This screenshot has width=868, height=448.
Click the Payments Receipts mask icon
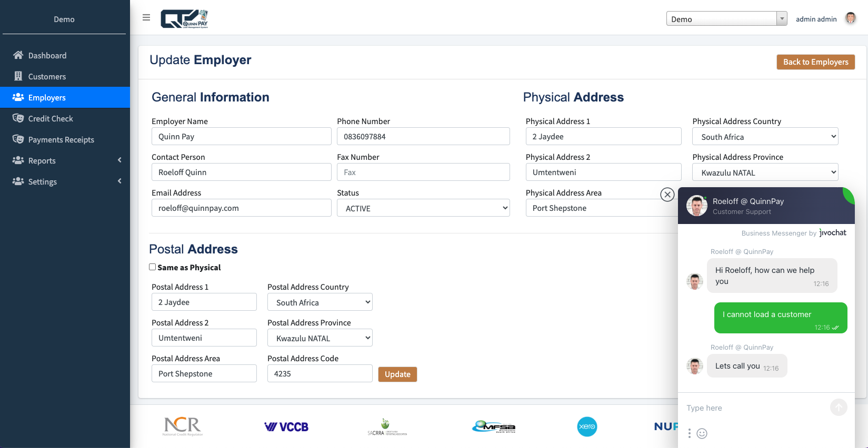pos(18,139)
